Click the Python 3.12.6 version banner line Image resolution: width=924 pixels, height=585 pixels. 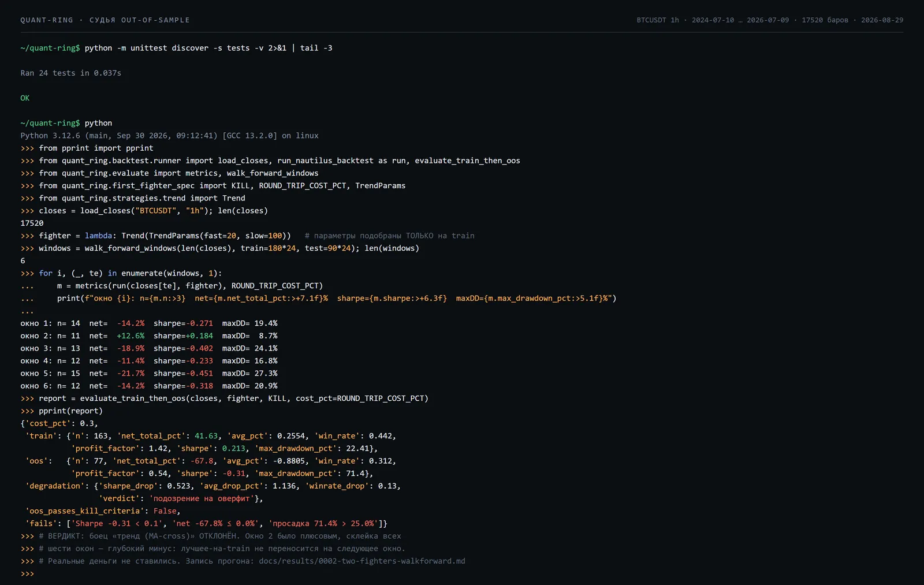coord(169,136)
